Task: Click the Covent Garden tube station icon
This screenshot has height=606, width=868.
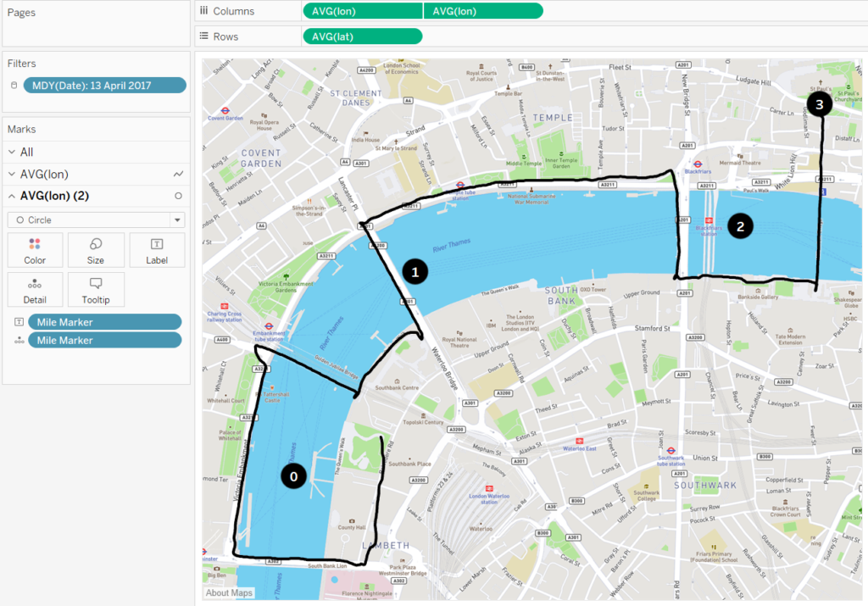Action: 225,111
